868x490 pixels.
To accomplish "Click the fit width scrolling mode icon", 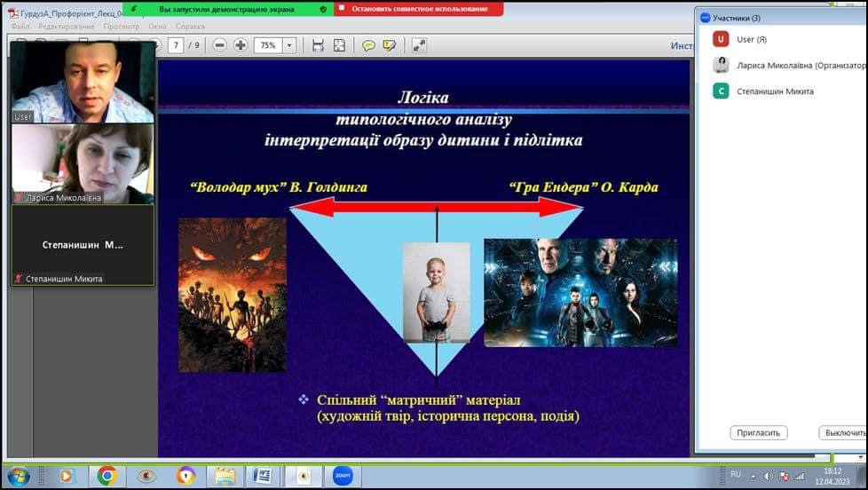I will pyautogui.click(x=318, y=45).
